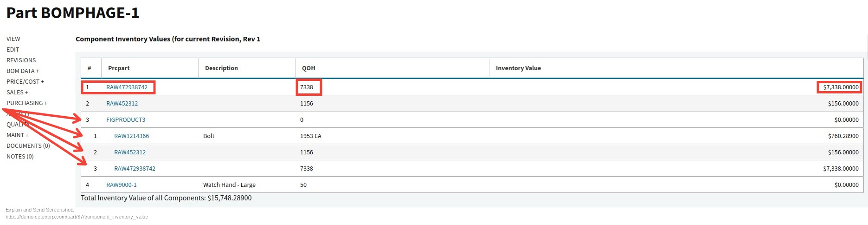The width and height of the screenshot is (868, 225).
Task: Open part RAW472938742 in first row
Action: [x=127, y=87]
